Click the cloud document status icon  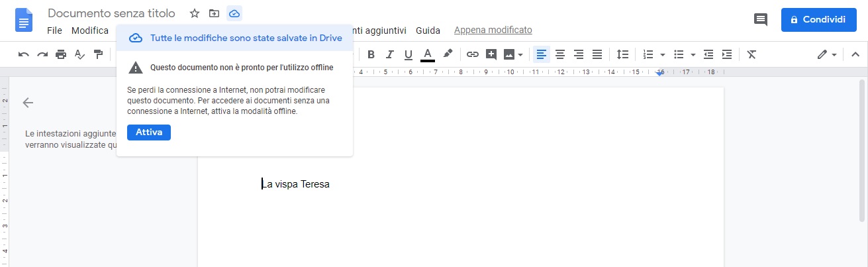(234, 13)
